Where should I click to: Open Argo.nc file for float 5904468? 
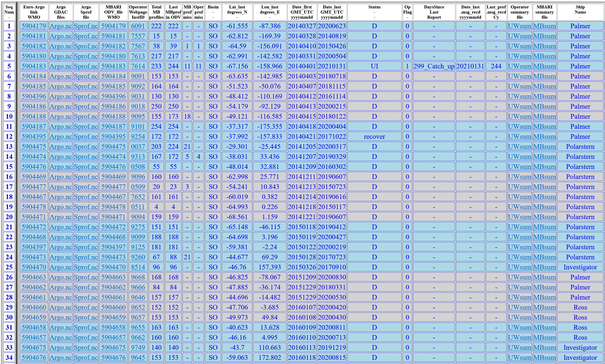click(x=61, y=237)
